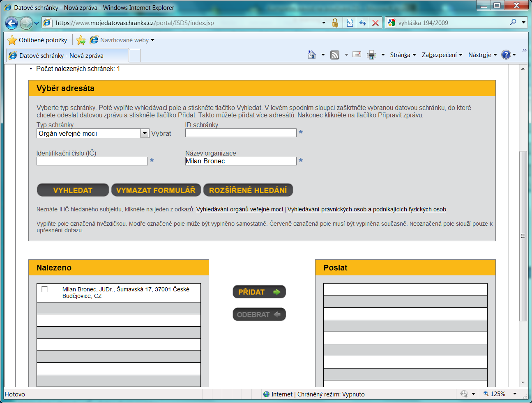Go forward using the browser Forward arrow
The image size is (532, 403).
coord(26,23)
